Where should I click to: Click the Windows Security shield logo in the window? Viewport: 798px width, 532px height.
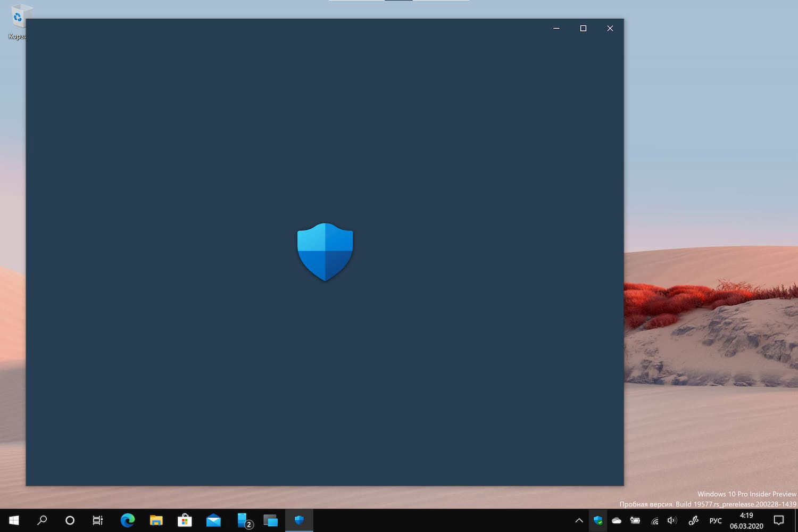point(325,251)
